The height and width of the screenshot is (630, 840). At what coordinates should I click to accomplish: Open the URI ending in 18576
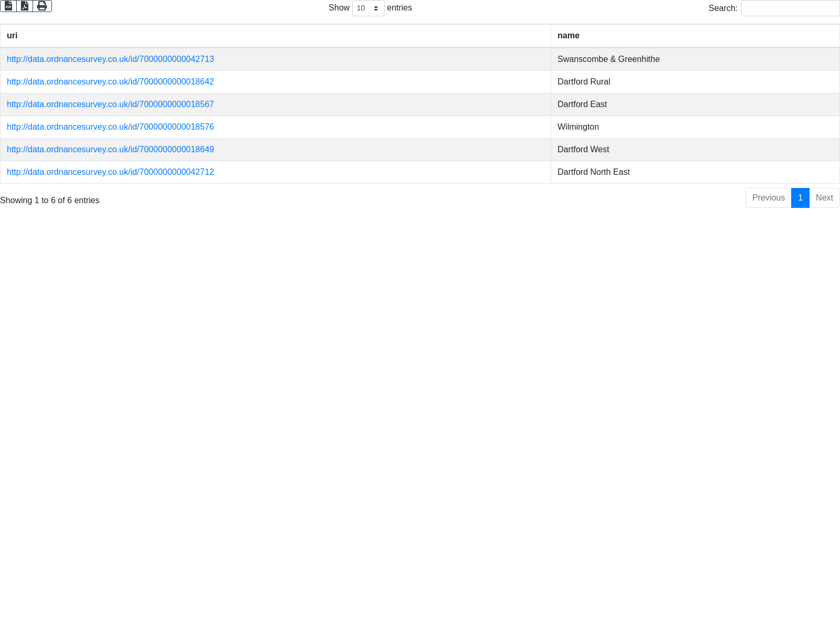[110, 127]
